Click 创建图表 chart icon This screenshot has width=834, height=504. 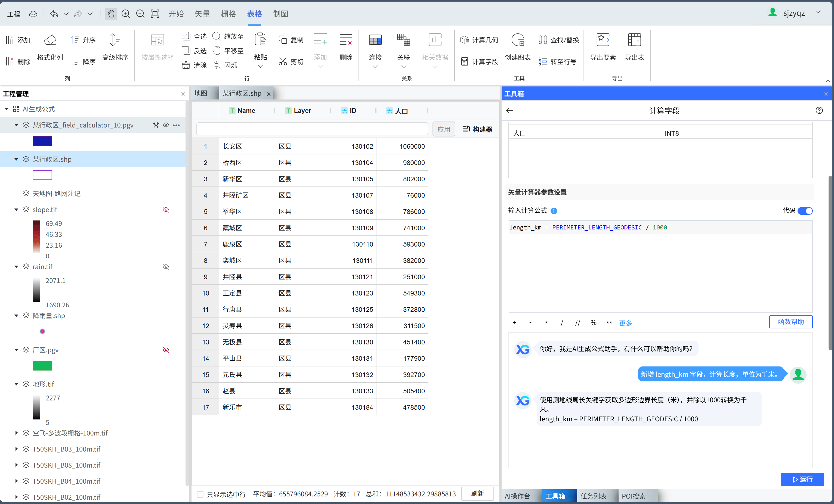coord(518,40)
